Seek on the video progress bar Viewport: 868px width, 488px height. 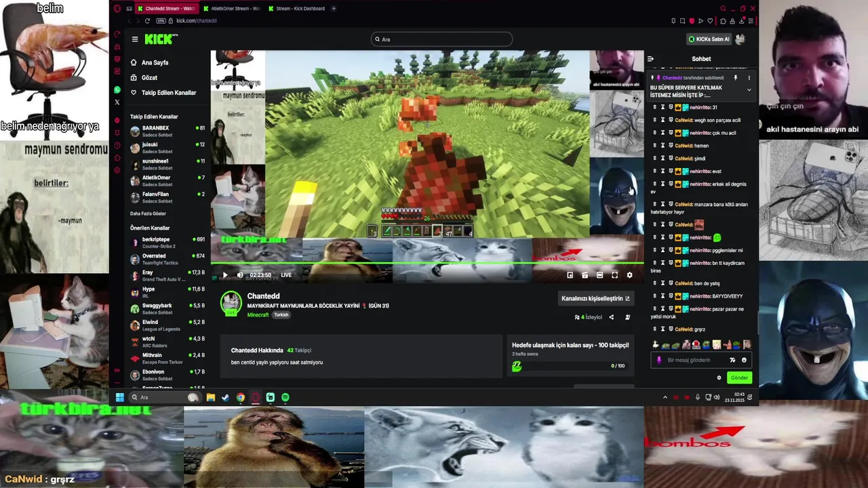[427, 263]
